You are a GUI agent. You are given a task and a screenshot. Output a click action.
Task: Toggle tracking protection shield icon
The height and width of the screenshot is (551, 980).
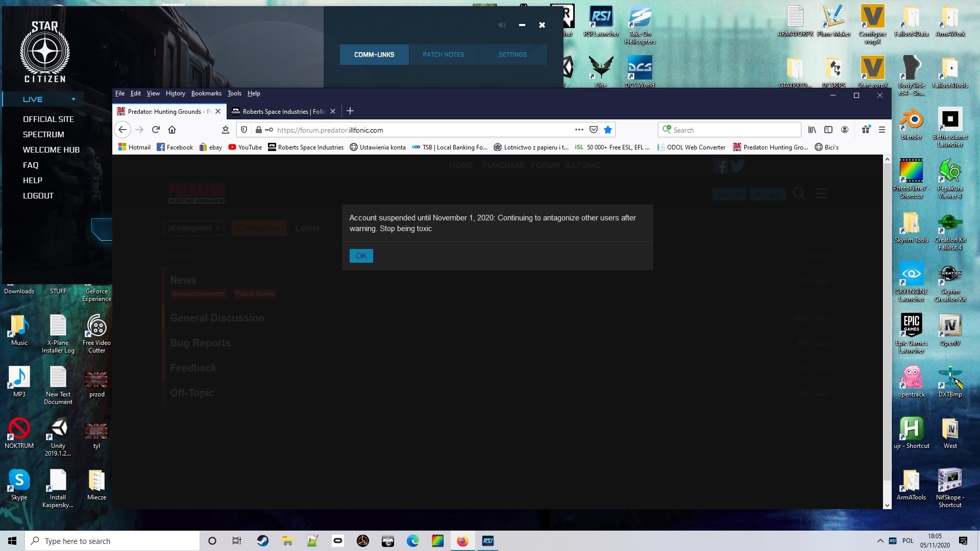244,130
